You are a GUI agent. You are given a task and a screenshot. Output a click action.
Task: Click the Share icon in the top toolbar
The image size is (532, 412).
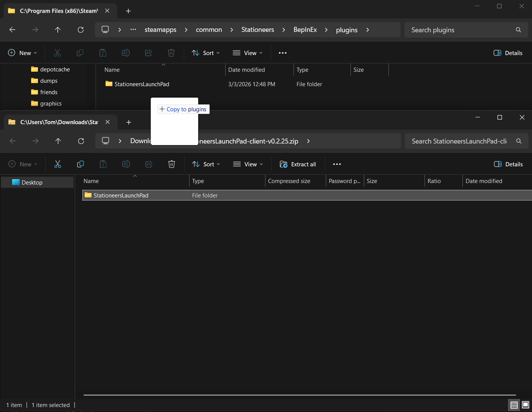148,53
